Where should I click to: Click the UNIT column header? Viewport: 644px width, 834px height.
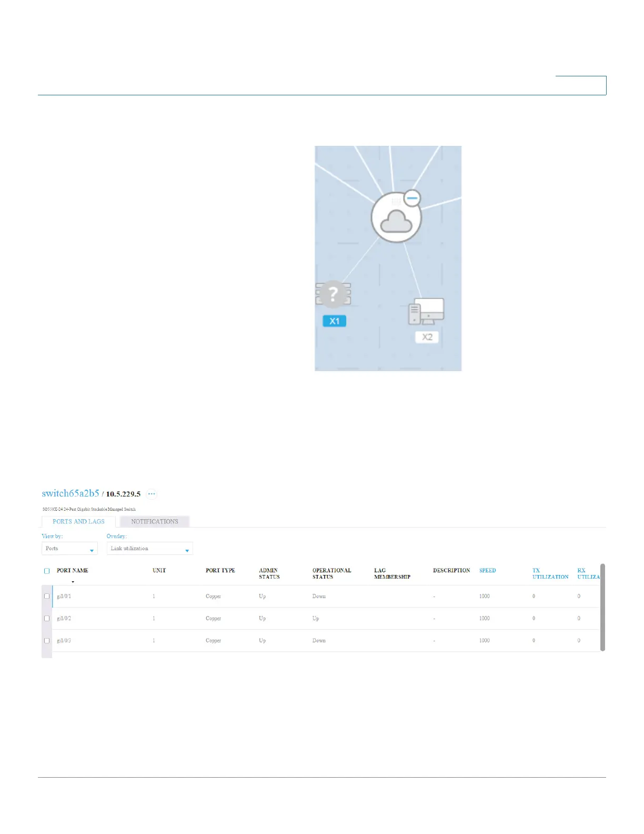[x=159, y=571]
